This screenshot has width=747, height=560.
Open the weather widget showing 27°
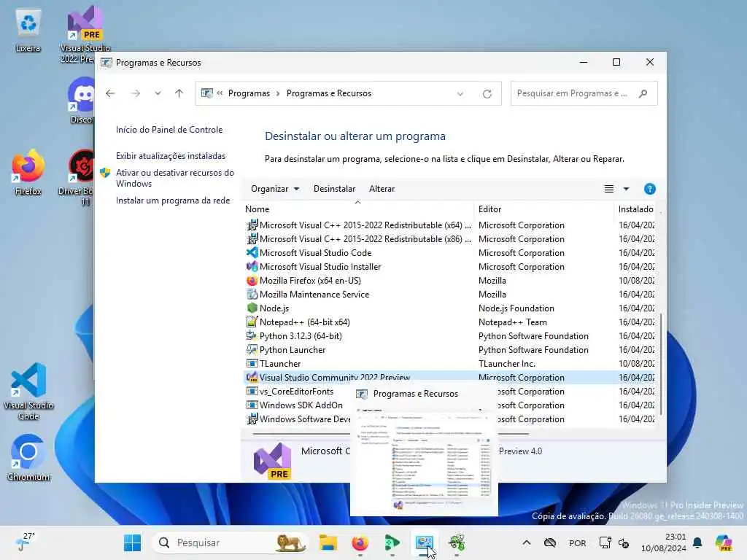pyautogui.click(x=25, y=542)
